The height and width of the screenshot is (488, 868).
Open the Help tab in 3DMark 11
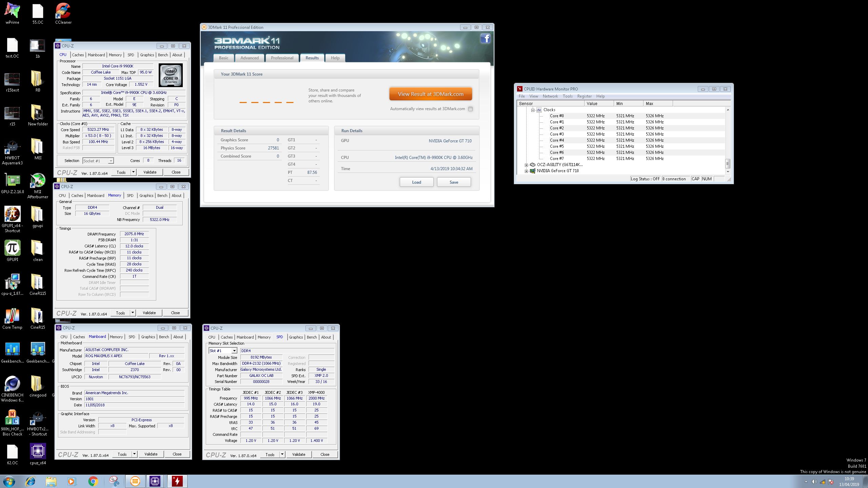tap(335, 58)
